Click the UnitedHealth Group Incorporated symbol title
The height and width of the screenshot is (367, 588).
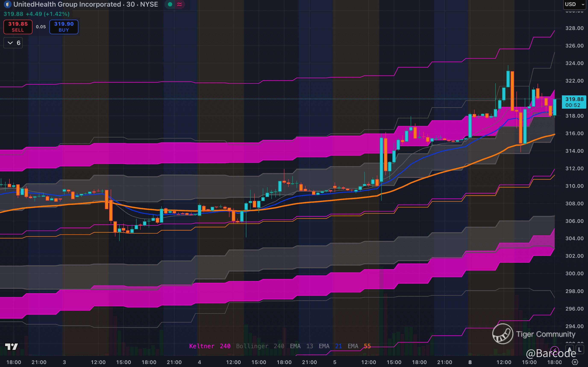pos(67,4)
